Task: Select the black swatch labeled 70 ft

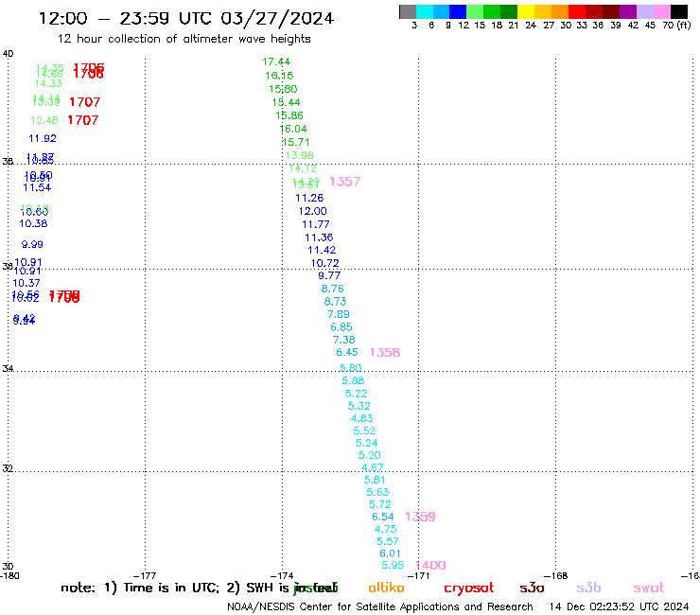Action: tap(678, 11)
